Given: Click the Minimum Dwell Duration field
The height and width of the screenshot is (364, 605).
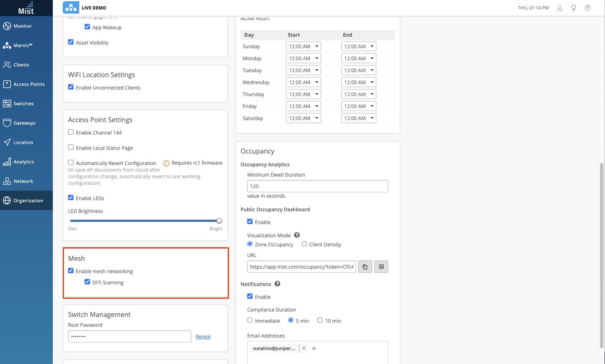Looking at the screenshot, I should (x=317, y=186).
